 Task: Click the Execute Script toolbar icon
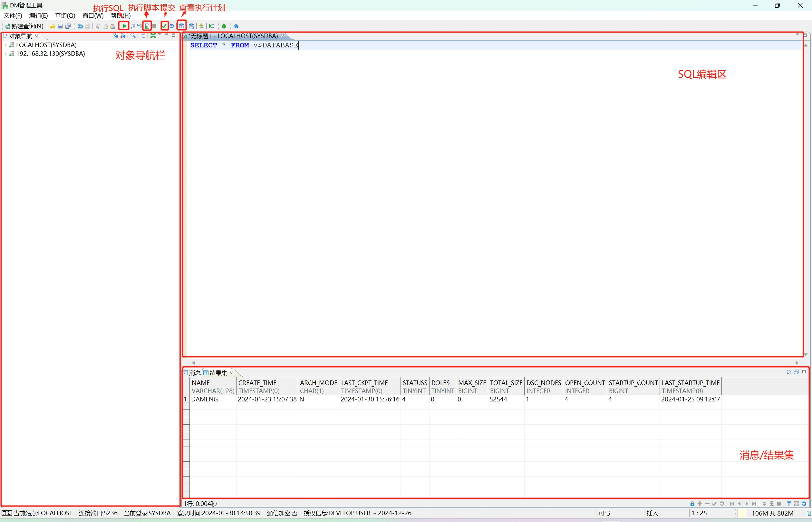pyautogui.click(x=147, y=26)
